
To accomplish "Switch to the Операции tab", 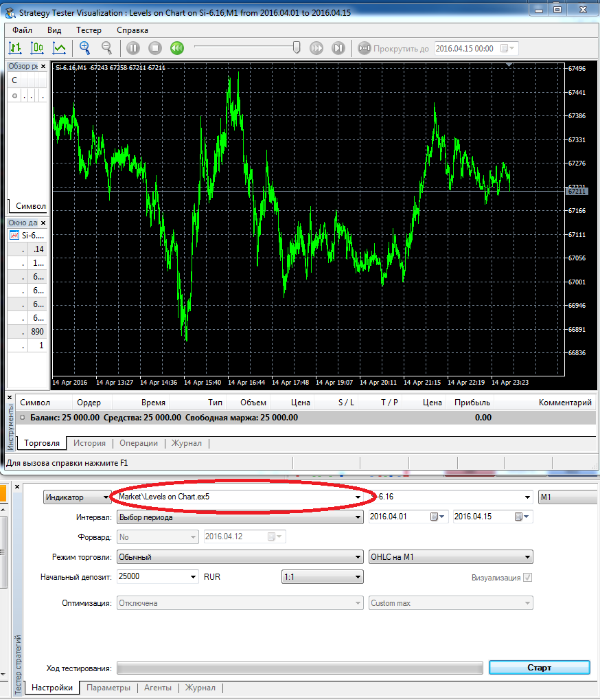I will [x=138, y=443].
